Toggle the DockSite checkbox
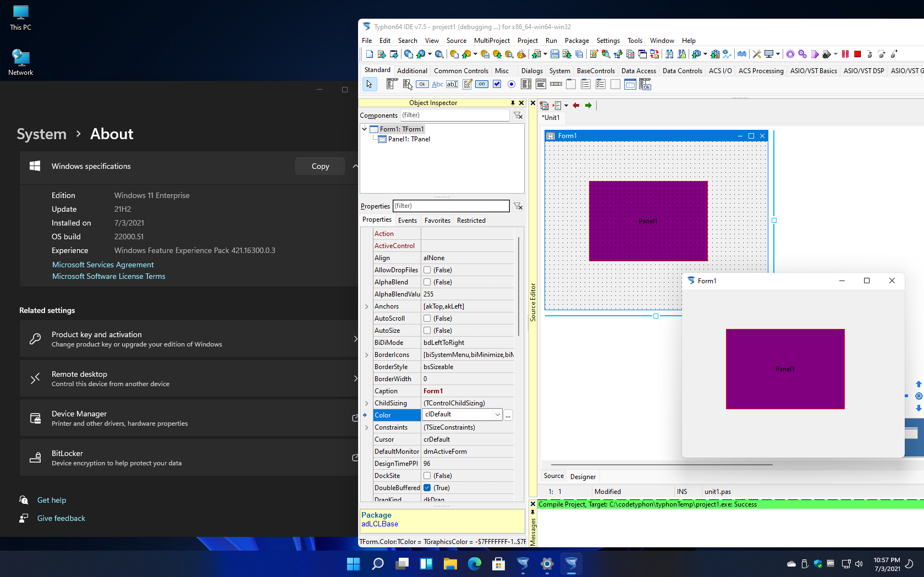 (x=427, y=476)
